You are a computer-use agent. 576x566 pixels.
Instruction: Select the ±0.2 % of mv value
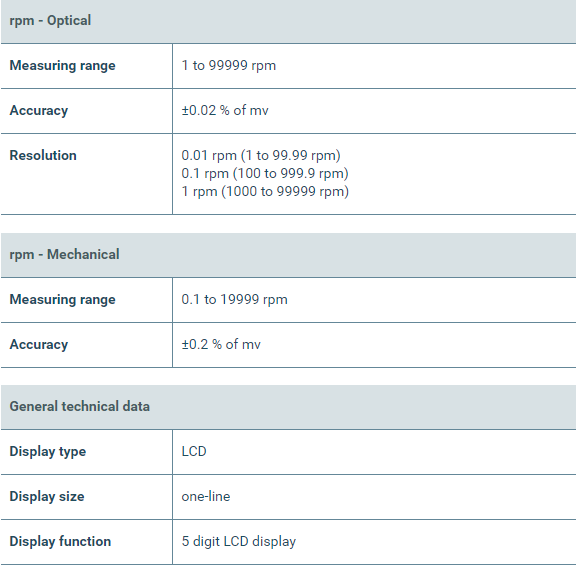221,344
